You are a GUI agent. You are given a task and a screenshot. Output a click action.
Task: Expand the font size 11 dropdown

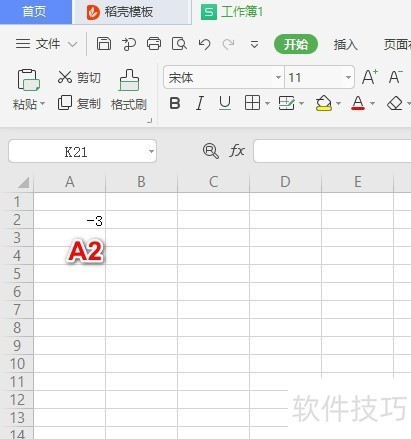coord(348,77)
